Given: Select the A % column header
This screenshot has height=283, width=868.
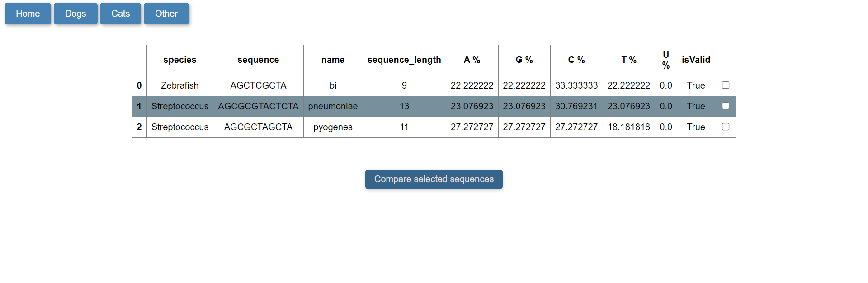Looking at the screenshot, I should click(x=472, y=60).
